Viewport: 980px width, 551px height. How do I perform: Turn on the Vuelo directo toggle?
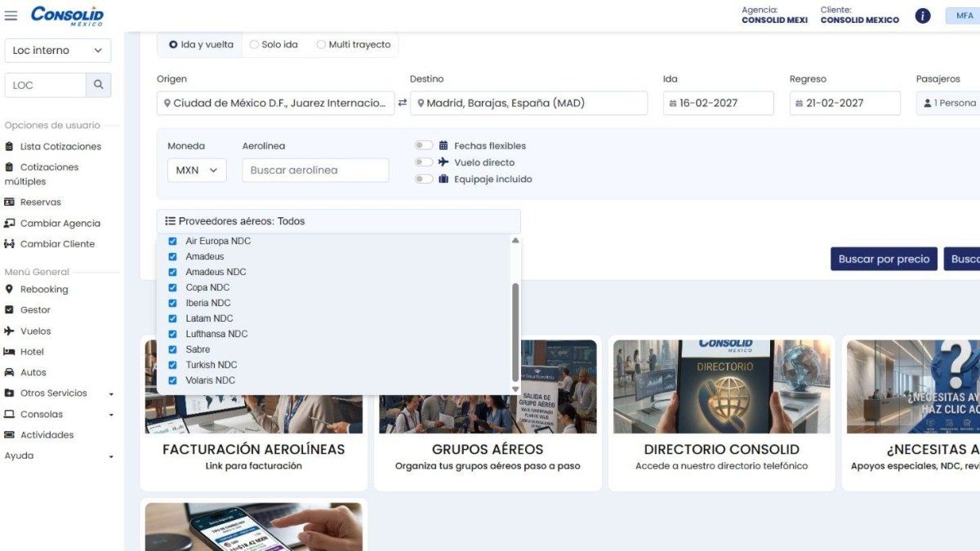(423, 162)
